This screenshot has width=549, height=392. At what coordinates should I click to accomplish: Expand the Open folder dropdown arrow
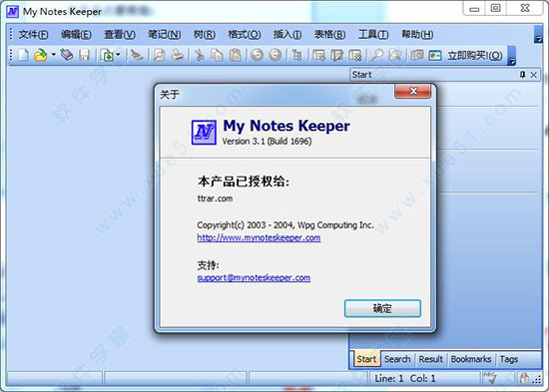point(54,55)
